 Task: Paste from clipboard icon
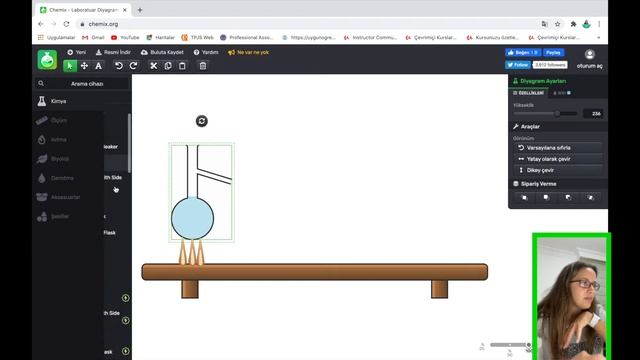pyautogui.click(x=182, y=66)
